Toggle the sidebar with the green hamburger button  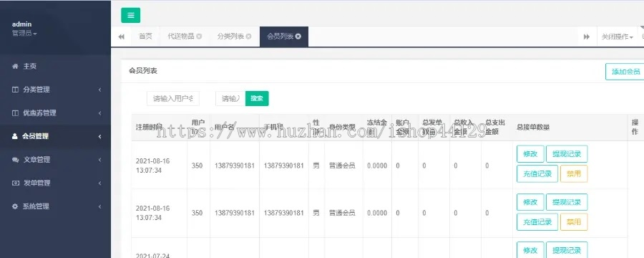pyautogui.click(x=131, y=15)
